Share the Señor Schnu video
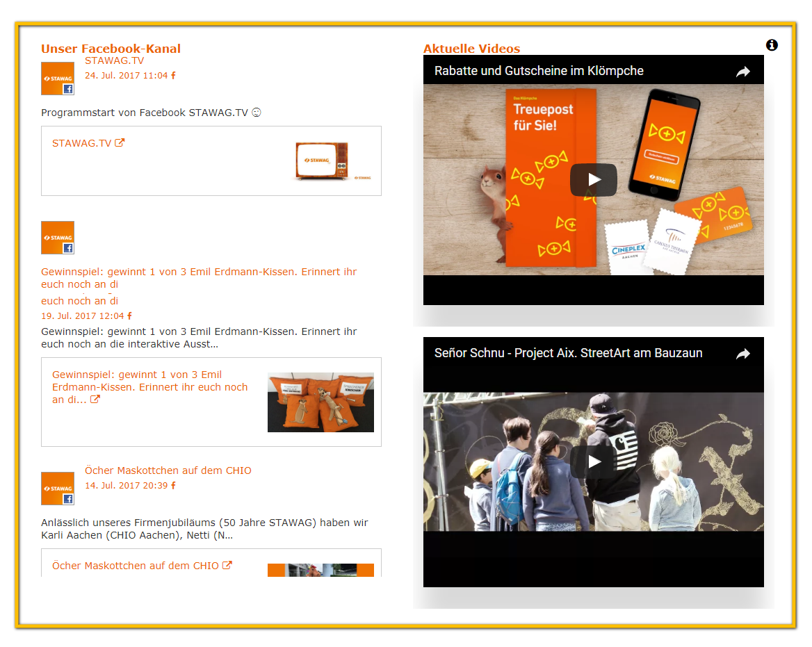Image resolution: width=812 pixels, height=647 pixels. point(743,354)
